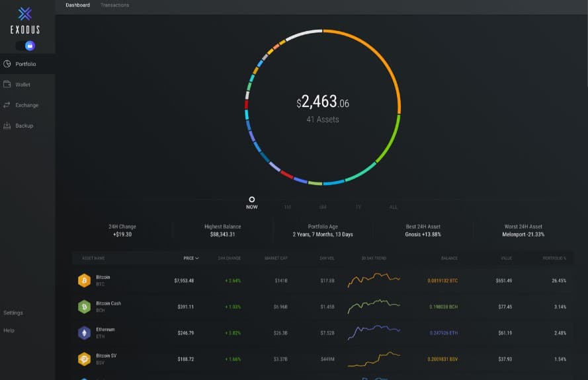Click the Bitcoin balance 0.0819132 BTC
The height and width of the screenshot is (380, 588).
[x=442, y=281]
